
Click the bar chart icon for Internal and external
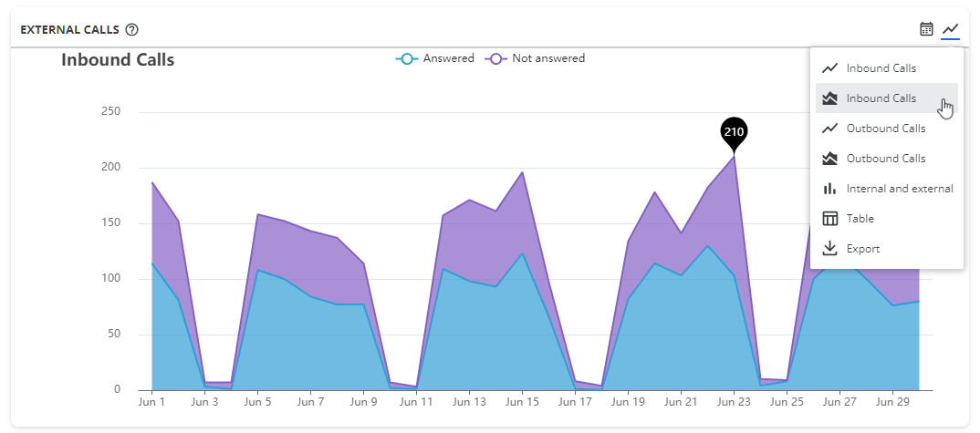pos(829,189)
